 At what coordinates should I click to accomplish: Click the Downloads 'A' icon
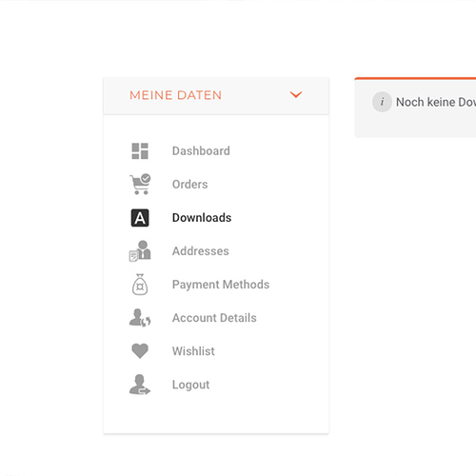[x=140, y=218]
